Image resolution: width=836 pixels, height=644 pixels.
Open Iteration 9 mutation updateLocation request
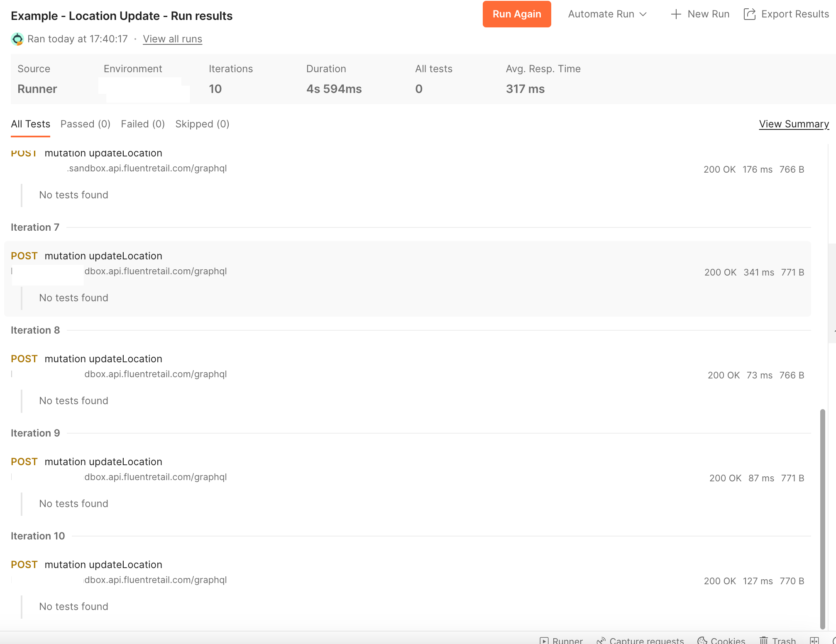[103, 462]
